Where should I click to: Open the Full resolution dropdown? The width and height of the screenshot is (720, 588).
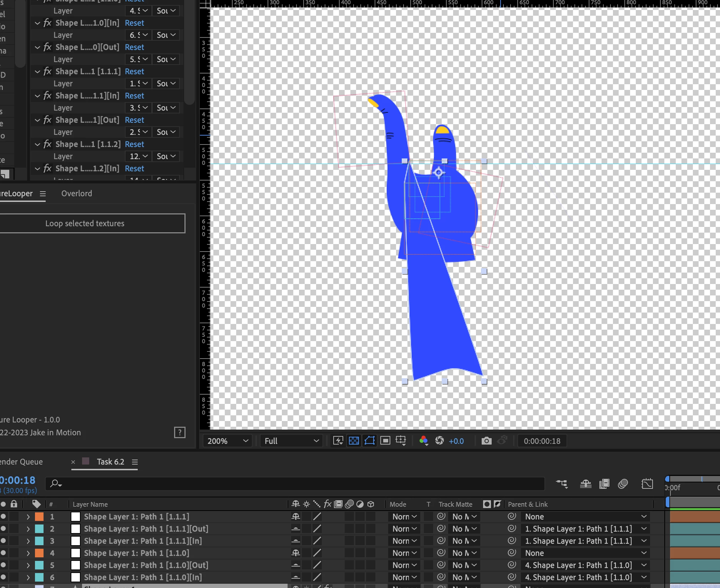point(291,441)
